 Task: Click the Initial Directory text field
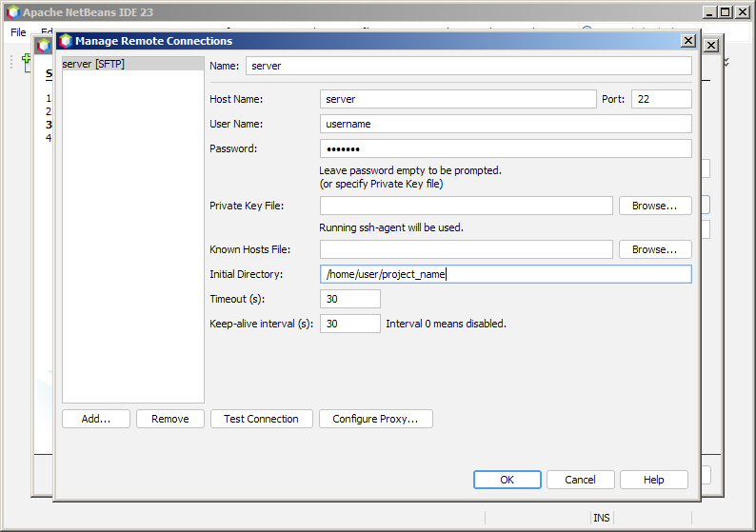(x=505, y=274)
